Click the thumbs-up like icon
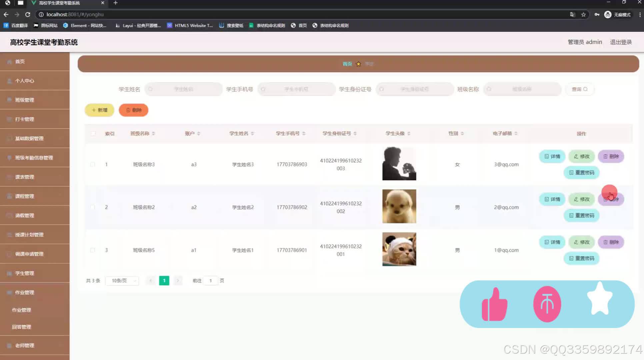The image size is (644, 360). (494, 304)
